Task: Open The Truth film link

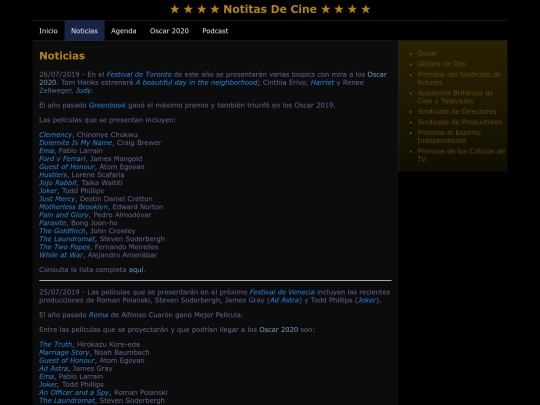Action: pyautogui.click(x=55, y=344)
